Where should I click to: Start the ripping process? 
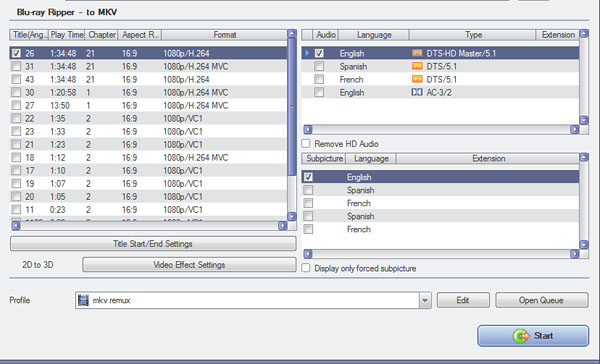pos(533,336)
